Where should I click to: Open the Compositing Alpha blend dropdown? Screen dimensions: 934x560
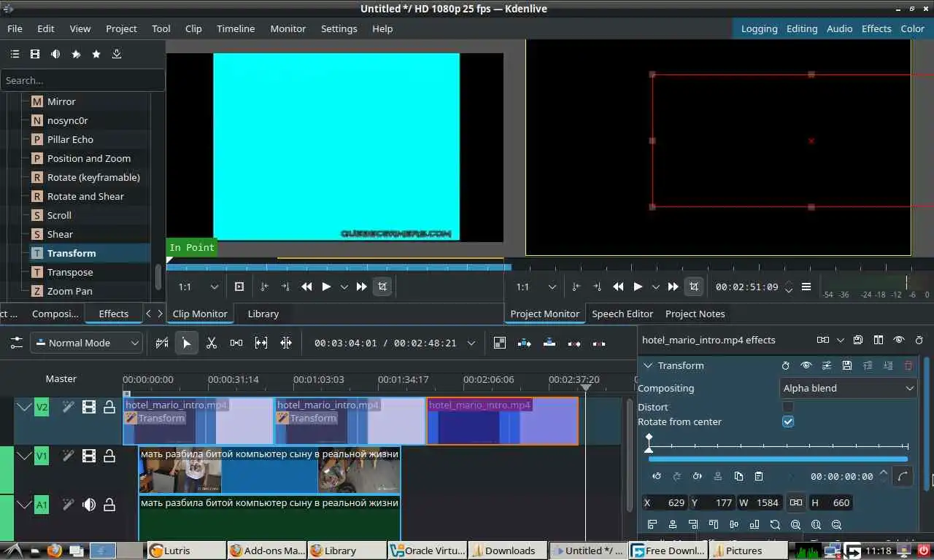[x=848, y=388]
